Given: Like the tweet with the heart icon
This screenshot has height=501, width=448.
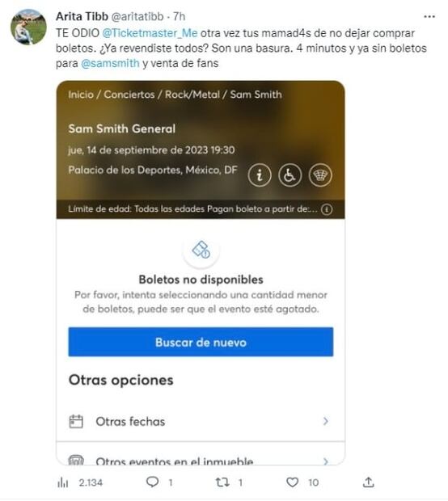Looking at the screenshot, I should click(x=292, y=482).
